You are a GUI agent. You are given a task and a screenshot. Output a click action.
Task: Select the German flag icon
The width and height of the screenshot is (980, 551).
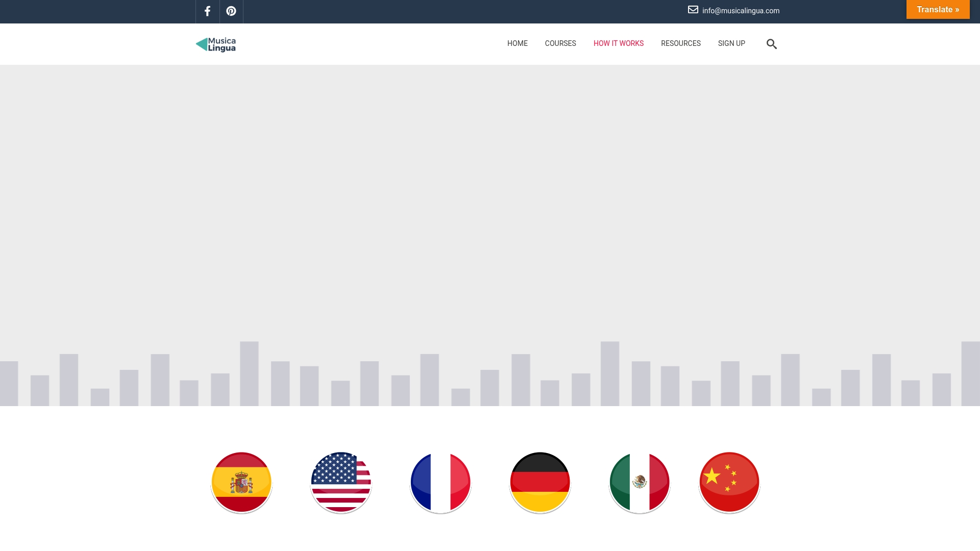[540, 482]
